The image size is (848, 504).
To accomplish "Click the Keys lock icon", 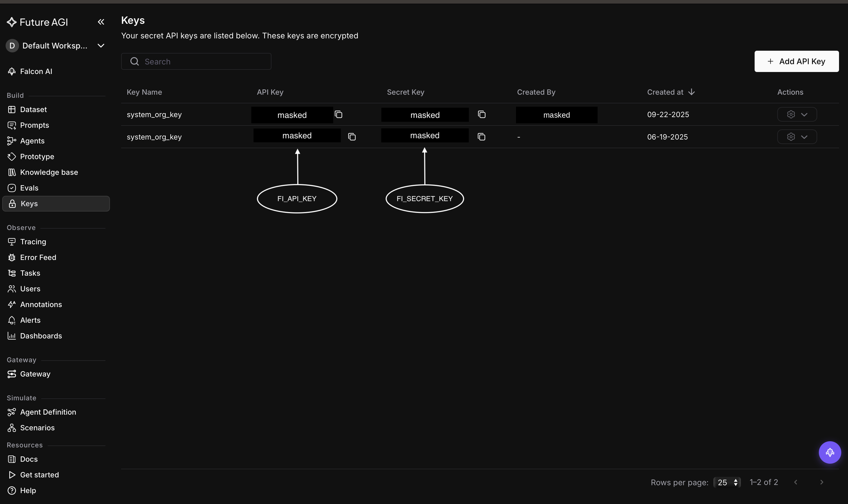I will [12, 204].
